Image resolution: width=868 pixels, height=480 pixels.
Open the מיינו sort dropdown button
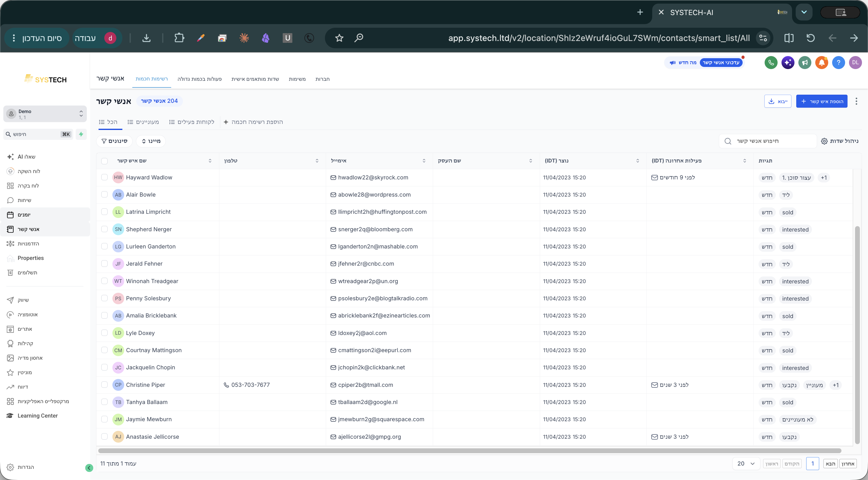[x=151, y=141]
